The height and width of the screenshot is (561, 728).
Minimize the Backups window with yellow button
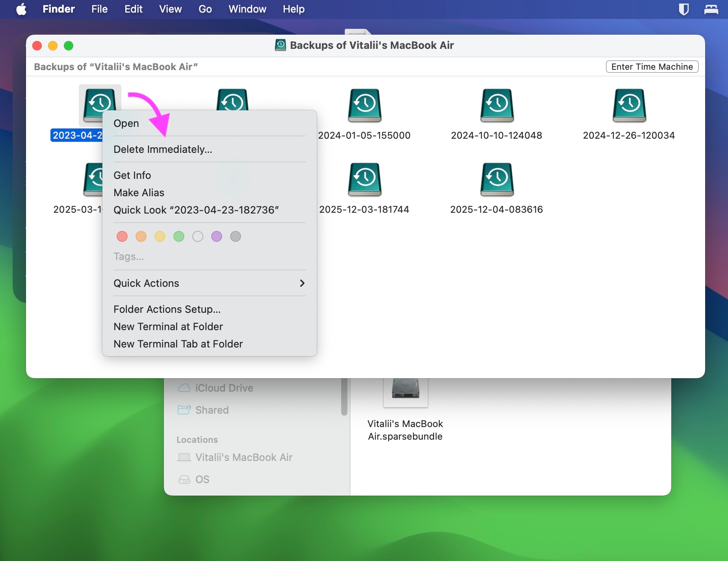(53, 46)
